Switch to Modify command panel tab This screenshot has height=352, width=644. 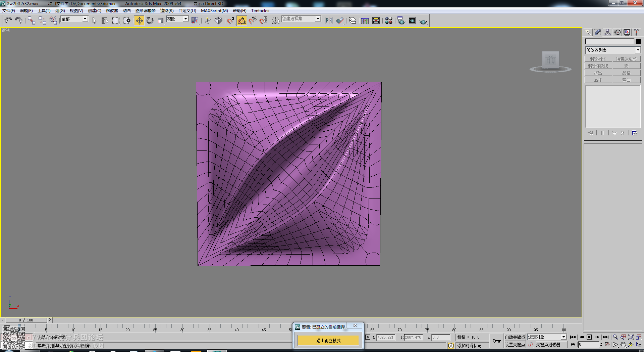pos(598,32)
